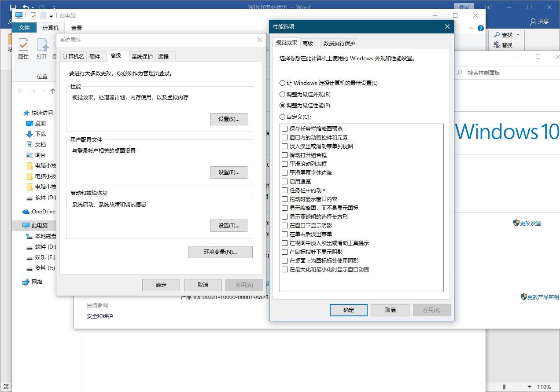
Task: Open 计算机名 tab in 系统属性
Action: (x=73, y=56)
